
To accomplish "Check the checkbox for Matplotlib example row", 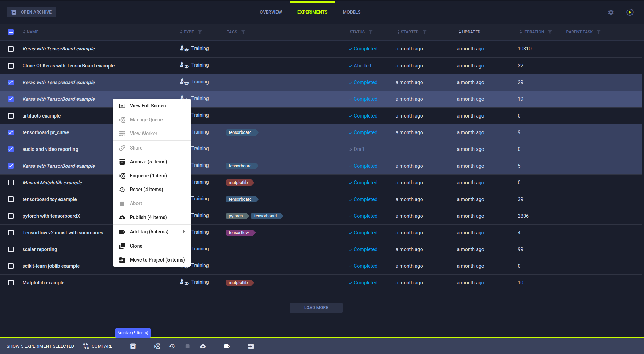I will click(x=11, y=283).
